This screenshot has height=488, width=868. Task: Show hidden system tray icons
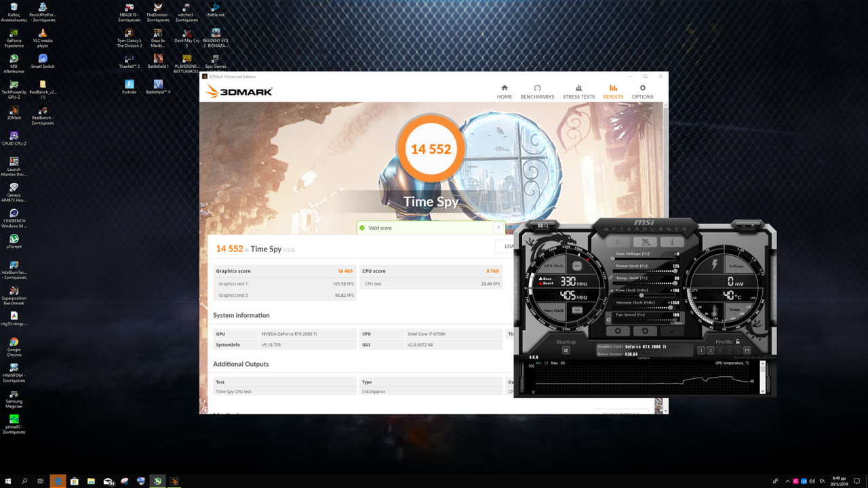click(787, 481)
